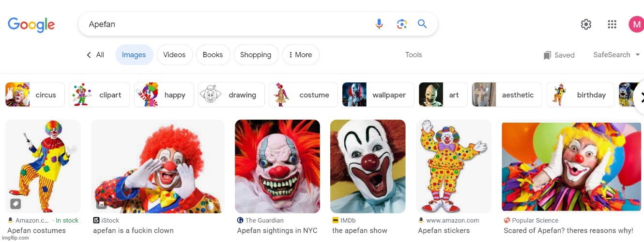Click the Saved bookmark icon

(547, 55)
